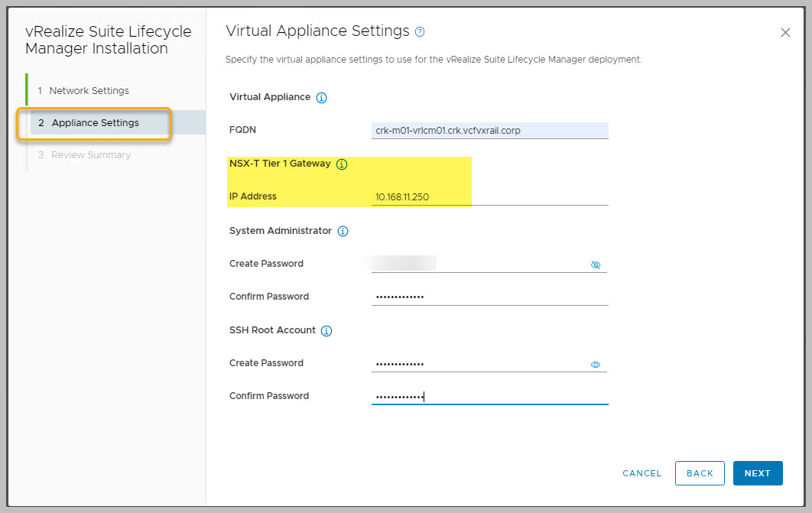Screen dimensions: 812x513
Task: Focus the SSH Root Confirm Password field
Action: tap(489, 396)
